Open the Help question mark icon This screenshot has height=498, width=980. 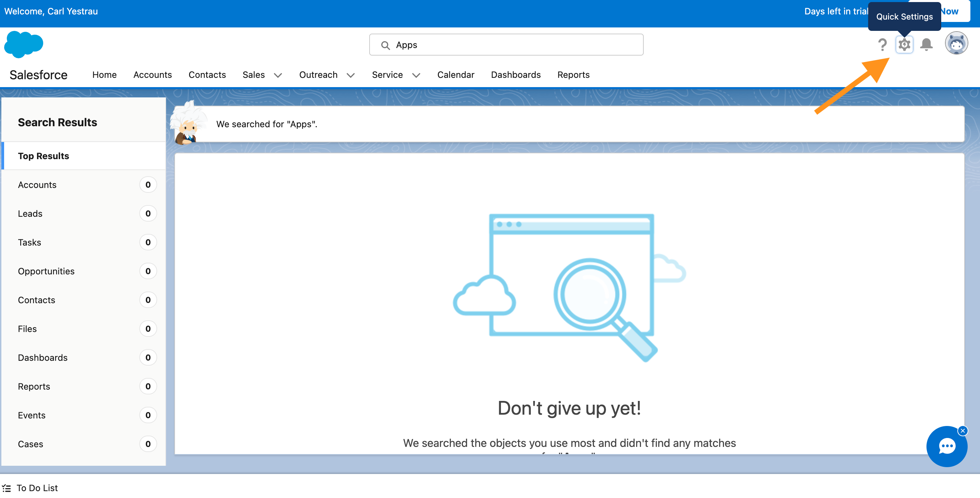(x=882, y=45)
